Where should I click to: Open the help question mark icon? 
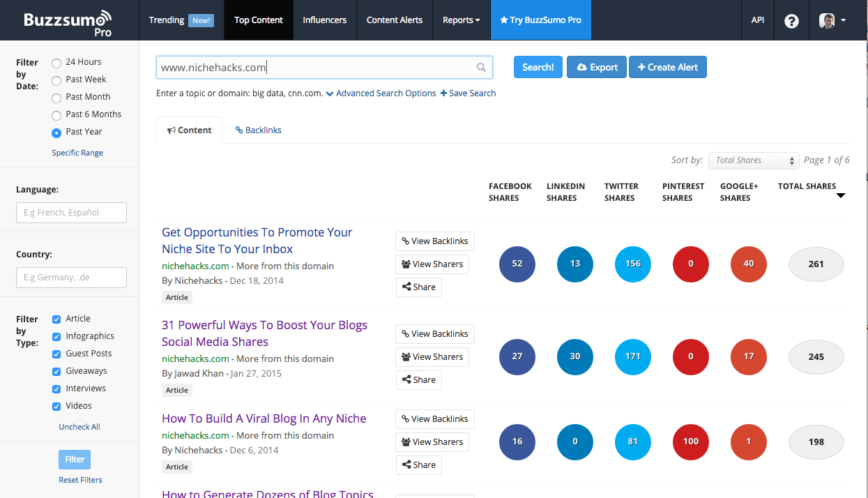tap(791, 21)
